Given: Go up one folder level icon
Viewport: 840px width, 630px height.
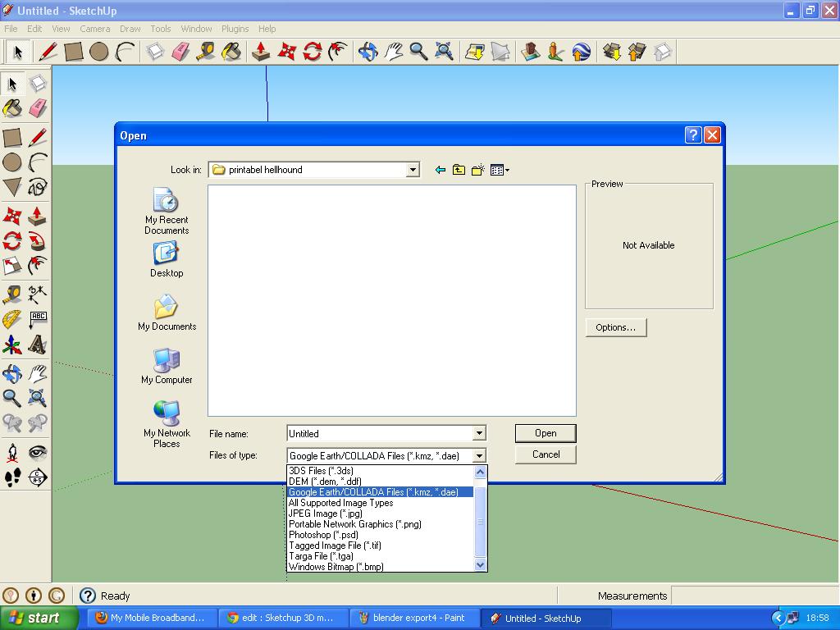Looking at the screenshot, I should coord(459,170).
